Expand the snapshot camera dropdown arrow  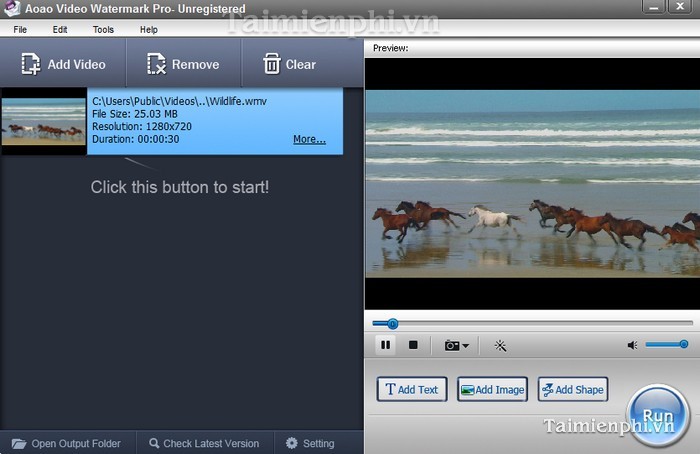click(466, 346)
